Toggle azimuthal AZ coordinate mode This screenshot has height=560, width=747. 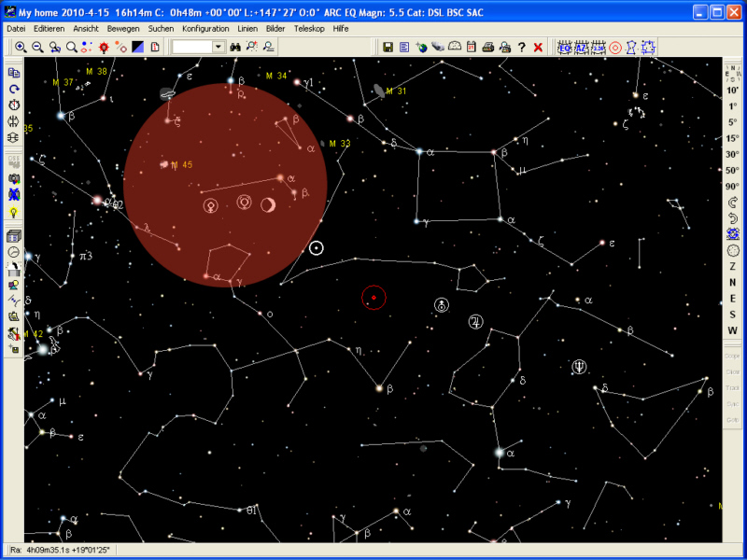(x=581, y=47)
